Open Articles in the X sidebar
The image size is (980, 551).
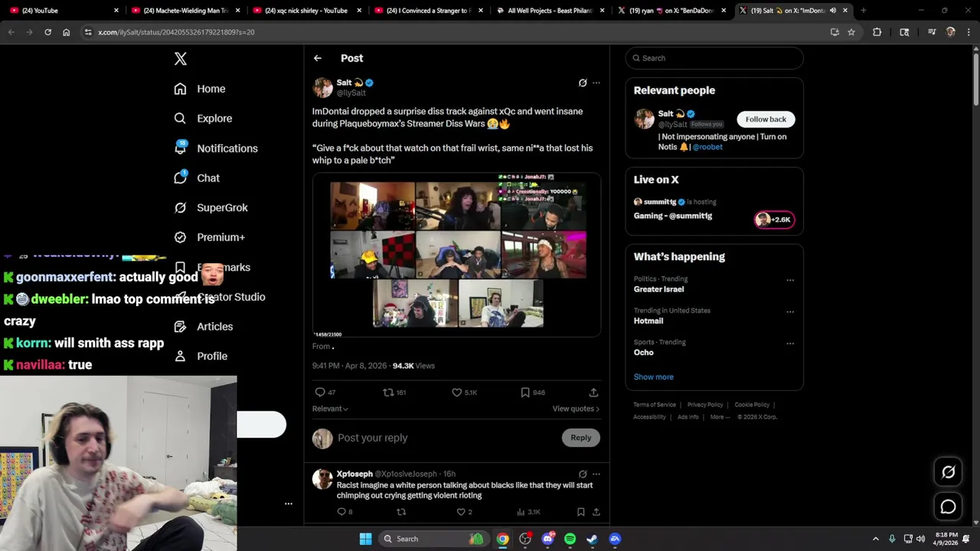(203, 327)
